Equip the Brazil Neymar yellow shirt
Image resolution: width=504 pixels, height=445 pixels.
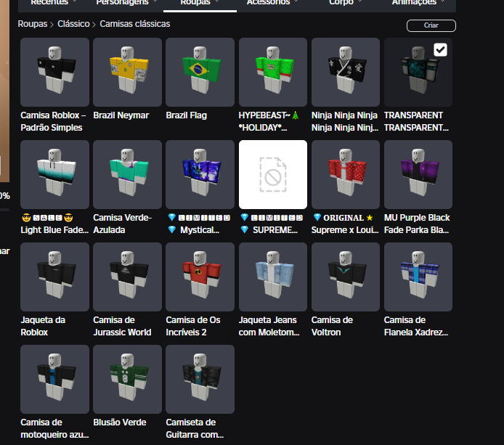(127, 73)
